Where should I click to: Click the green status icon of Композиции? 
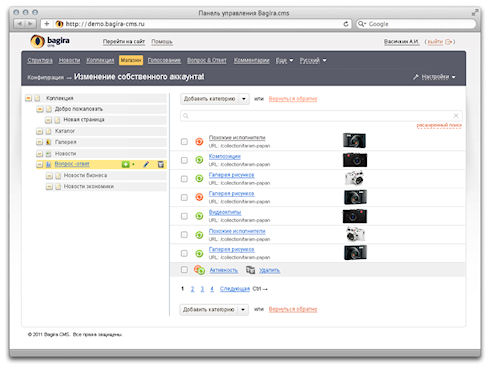click(x=199, y=160)
